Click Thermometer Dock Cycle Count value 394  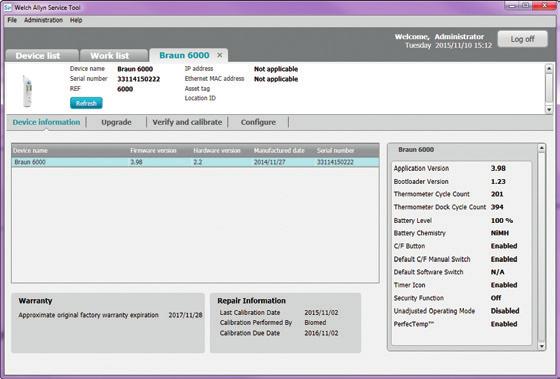pos(497,207)
